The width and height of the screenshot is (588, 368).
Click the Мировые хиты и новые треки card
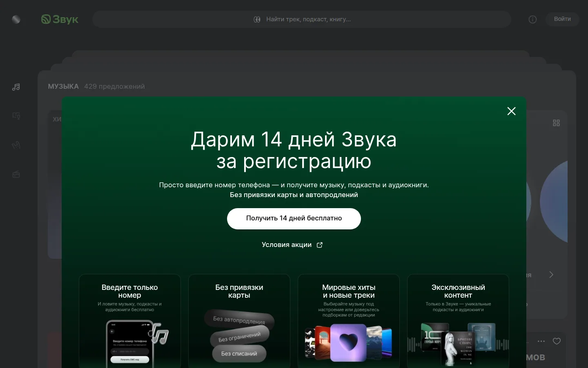(x=349, y=321)
